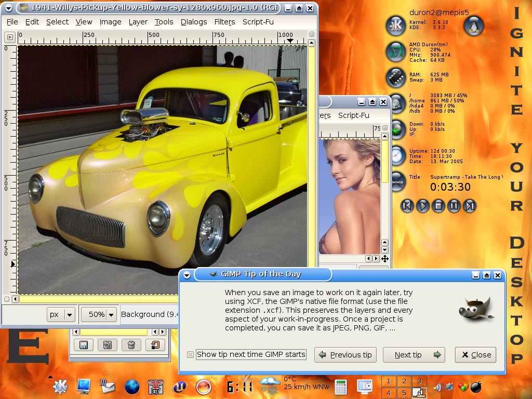Uncheck Show tip next time GIMP starts
This screenshot has height=399, width=532.
pos(190,354)
